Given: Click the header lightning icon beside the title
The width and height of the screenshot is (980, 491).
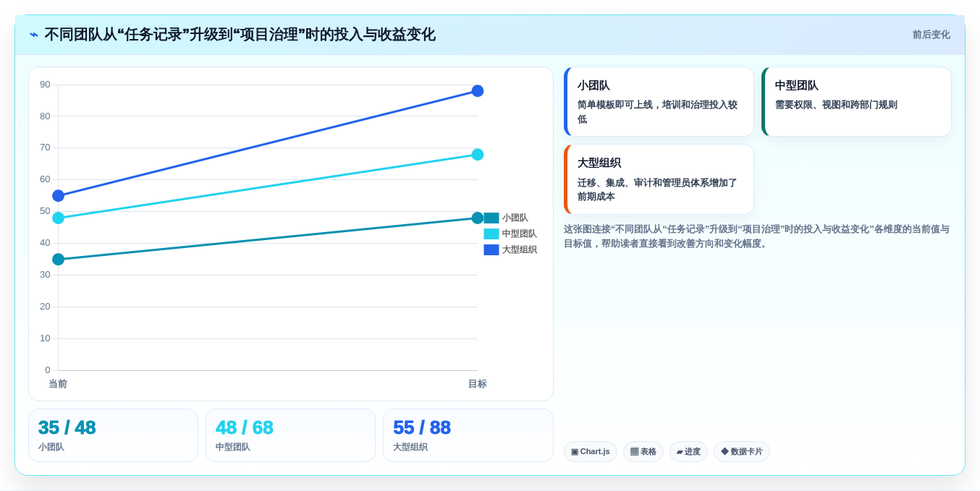Looking at the screenshot, I should [x=34, y=35].
